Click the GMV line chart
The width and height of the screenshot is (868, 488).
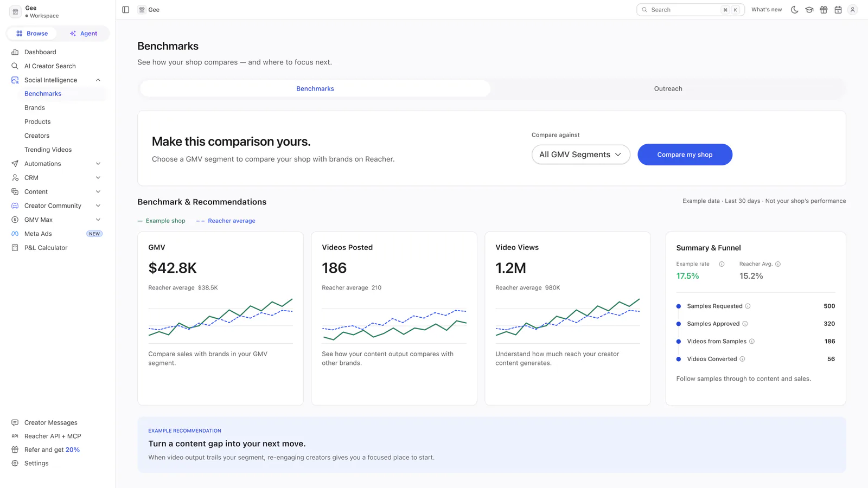point(220,321)
